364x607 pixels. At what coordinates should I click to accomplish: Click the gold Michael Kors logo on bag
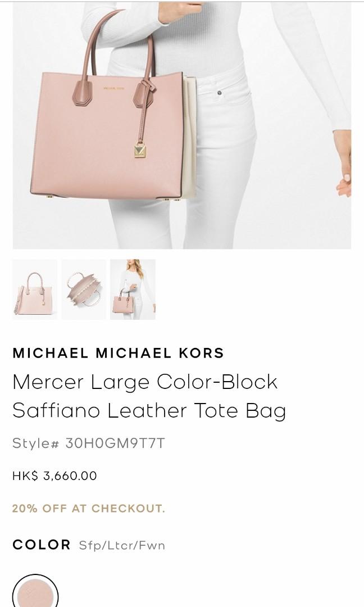coord(113,88)
